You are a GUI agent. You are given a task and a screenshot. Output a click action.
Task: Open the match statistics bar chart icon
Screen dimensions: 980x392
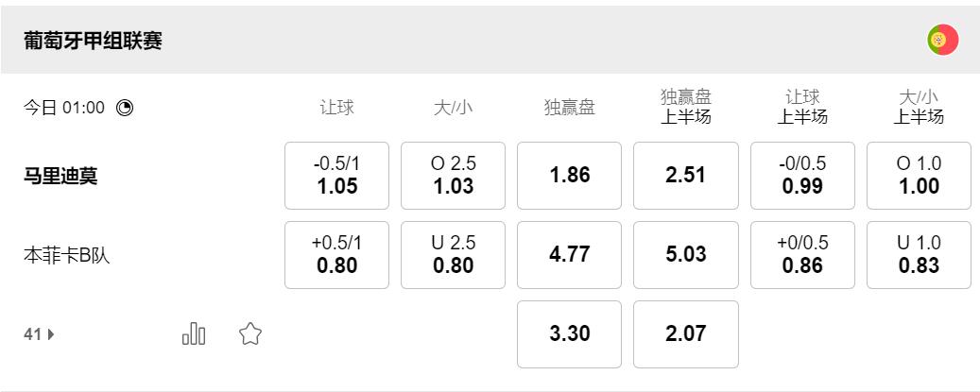tap(194, 333)
